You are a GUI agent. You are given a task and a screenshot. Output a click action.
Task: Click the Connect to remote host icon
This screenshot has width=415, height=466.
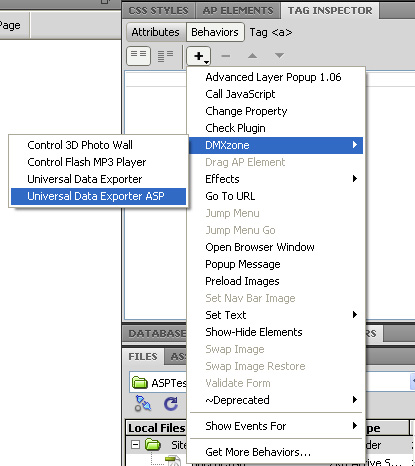click(143, 404)
